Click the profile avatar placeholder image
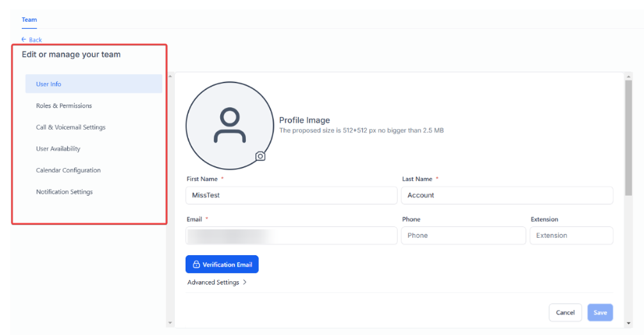This screenshot has width=644, height=335. click(229, 125)
